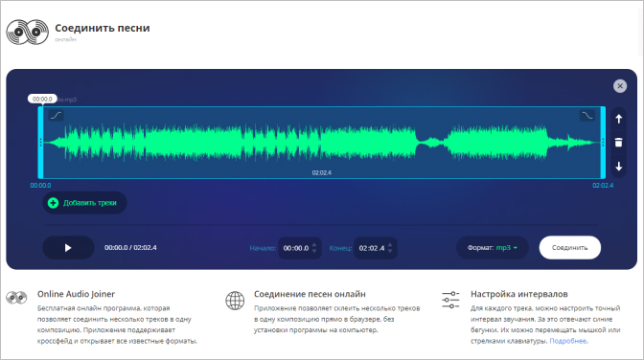Move track down with the arrow icon
The image size is (644, 360).
(x=618, y=167)
